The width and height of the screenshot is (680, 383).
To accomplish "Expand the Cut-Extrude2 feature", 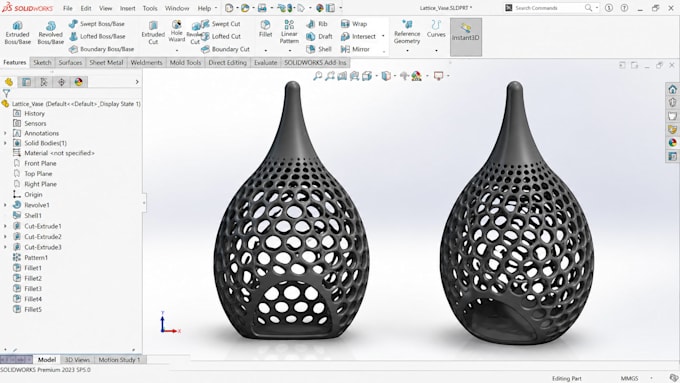I will point(5,236).
